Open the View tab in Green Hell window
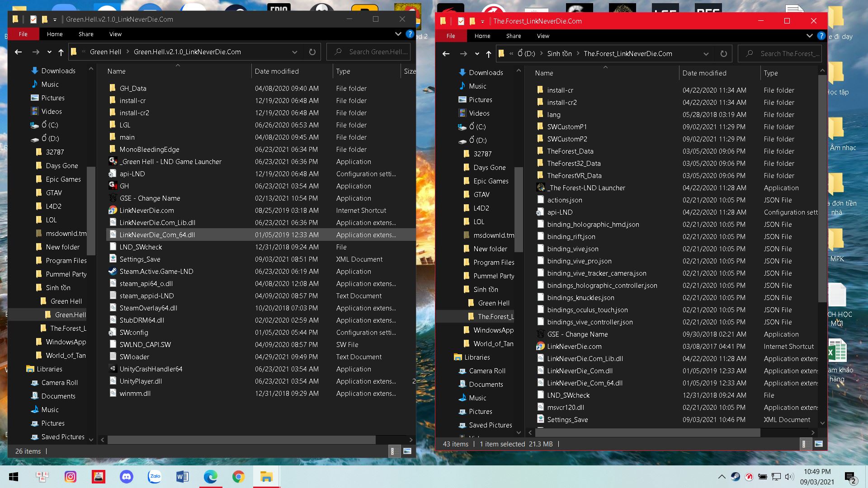The width and height of the screenshot is (868, 488). 115,34
